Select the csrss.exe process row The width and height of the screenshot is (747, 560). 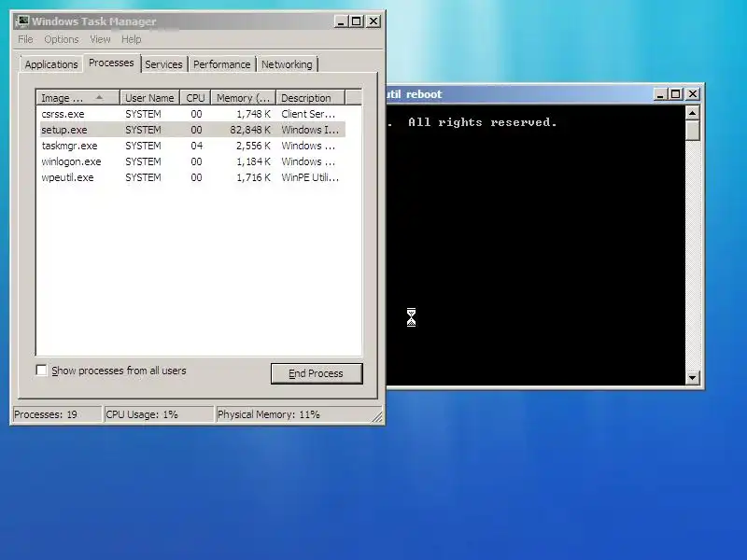point(191,114)
